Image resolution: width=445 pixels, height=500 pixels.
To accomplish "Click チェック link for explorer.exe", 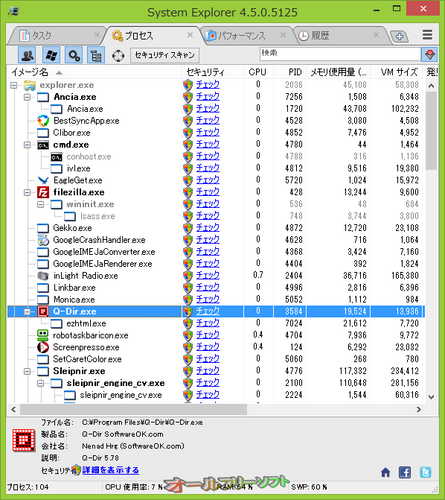I will pos(208,85).
